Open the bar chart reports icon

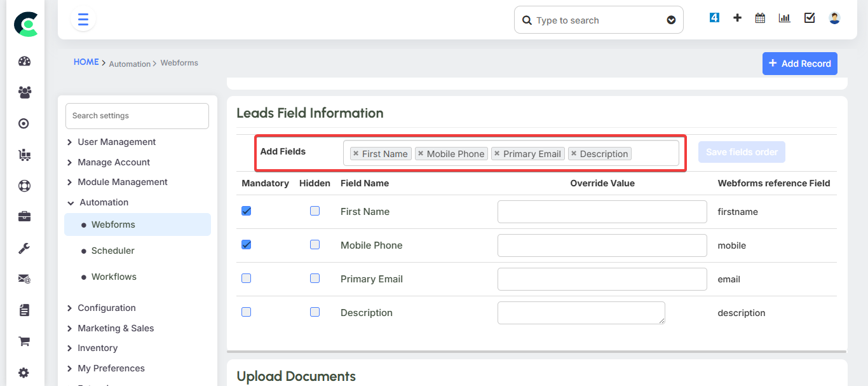tap(783, 17)
